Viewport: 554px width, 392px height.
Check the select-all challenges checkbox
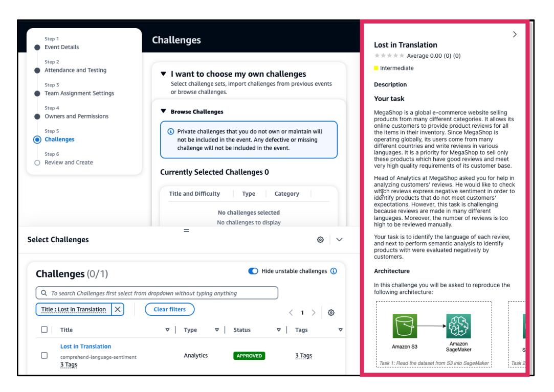pyautogui.click(x=45, y=330)
